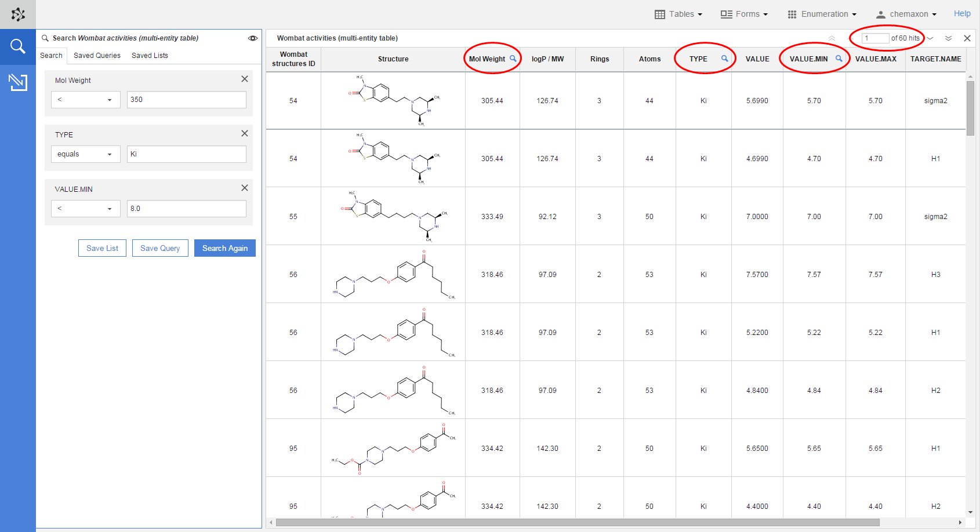This screenshot has height=532, width=980.
Task: Open the Enumeration menu
Action: (822, 14)
